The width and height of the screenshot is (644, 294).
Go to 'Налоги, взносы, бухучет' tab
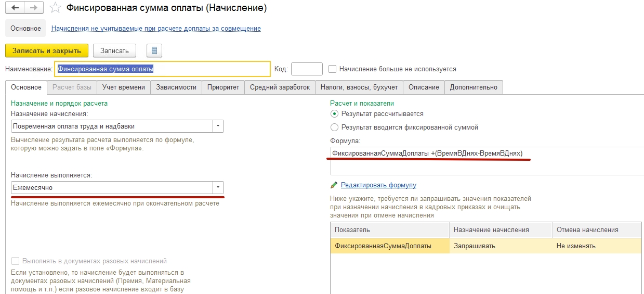[359, 87]
